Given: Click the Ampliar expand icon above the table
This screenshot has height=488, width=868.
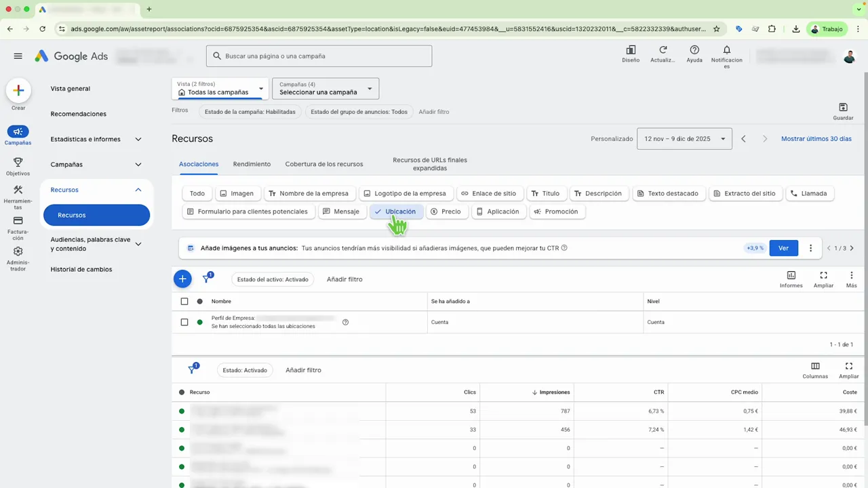Looking at the screenshot, I should (823, 275).
